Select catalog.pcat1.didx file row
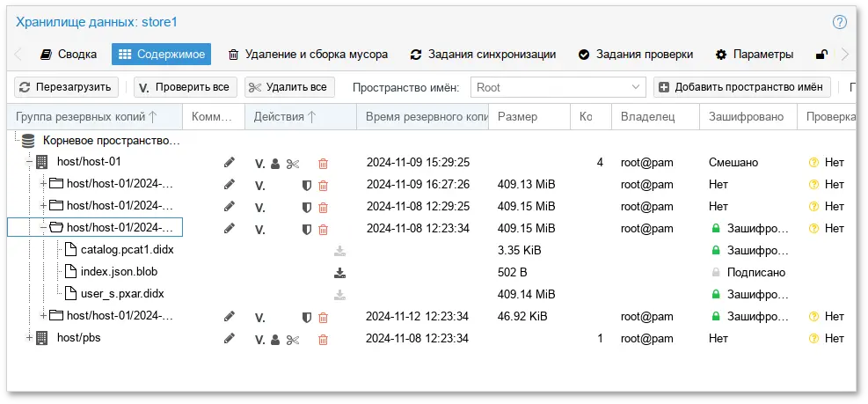Viewport: 868px width, 404px height. [127, 250]
